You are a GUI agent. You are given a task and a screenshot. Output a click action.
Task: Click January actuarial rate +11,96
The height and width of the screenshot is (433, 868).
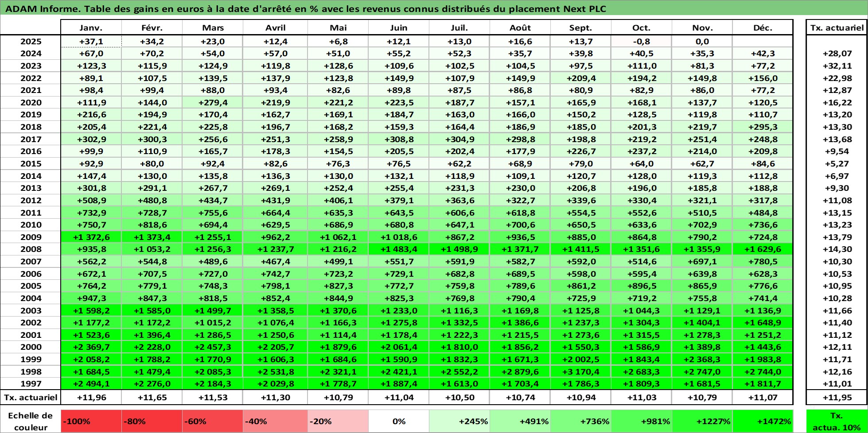point(91,398)
